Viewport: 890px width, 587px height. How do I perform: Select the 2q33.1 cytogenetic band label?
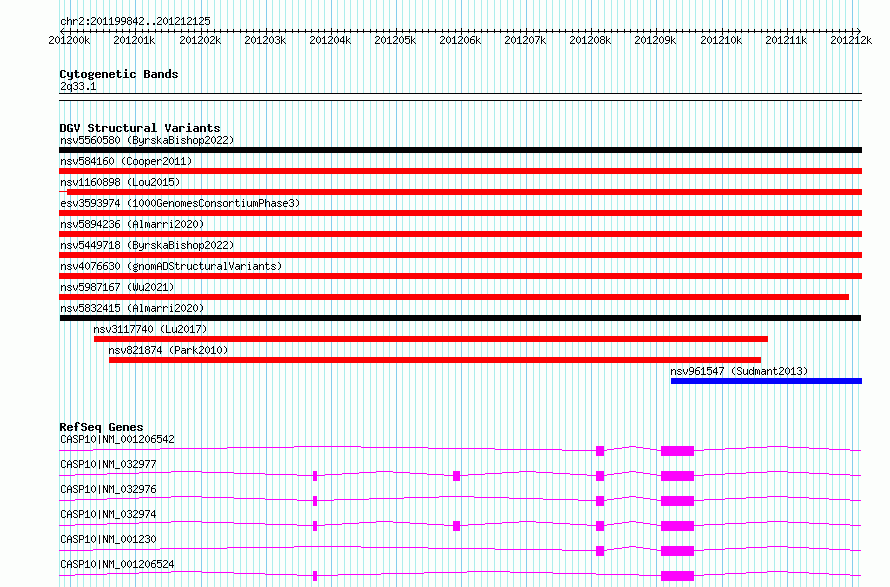tap(78, 86)
